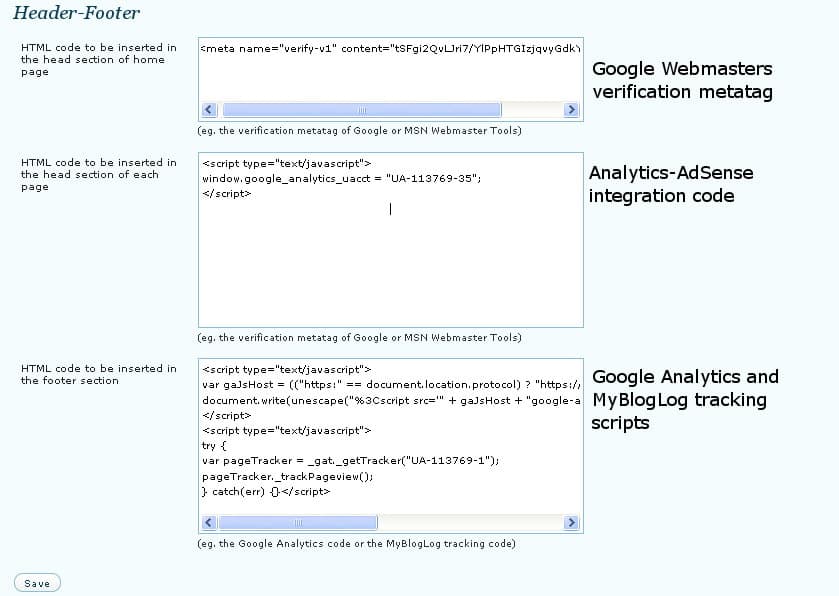Click the 'head section of each page' label
The image size is (839, 596).
[x=98, y=174]
